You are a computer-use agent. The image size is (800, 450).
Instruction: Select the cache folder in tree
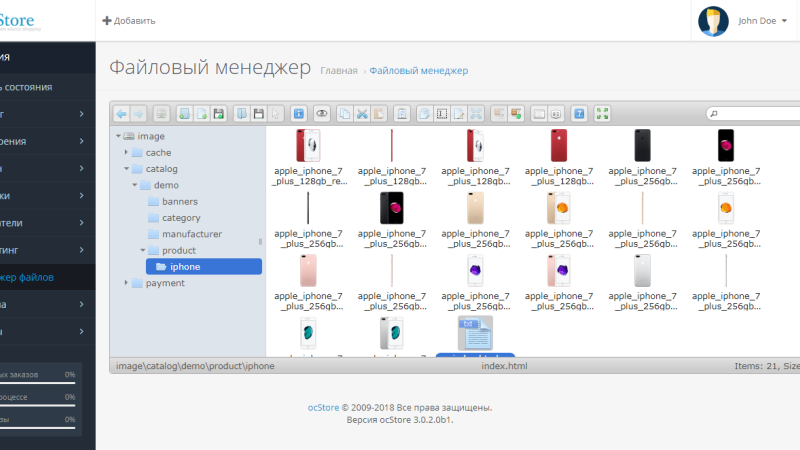point(158,153)
